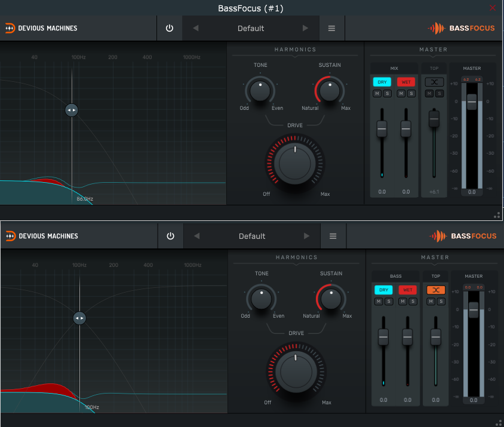
Task: Click the DRY fader handle in upper instance
Action: click(x=382, y=128)
